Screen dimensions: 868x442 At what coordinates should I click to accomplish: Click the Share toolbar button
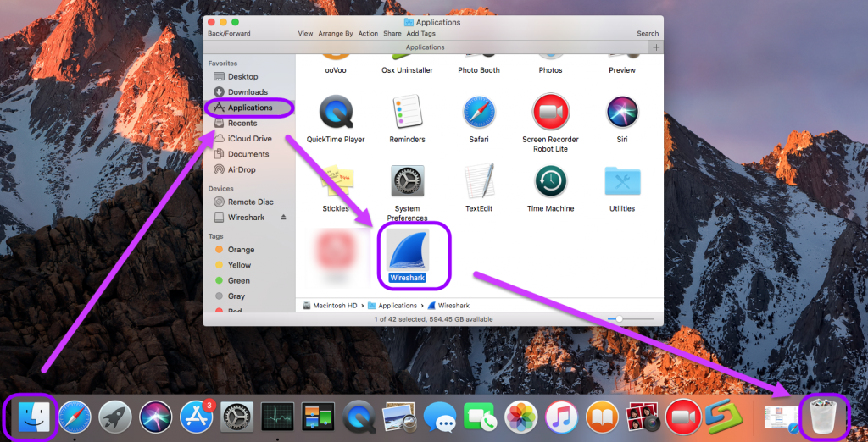click(x=392, y=34)
